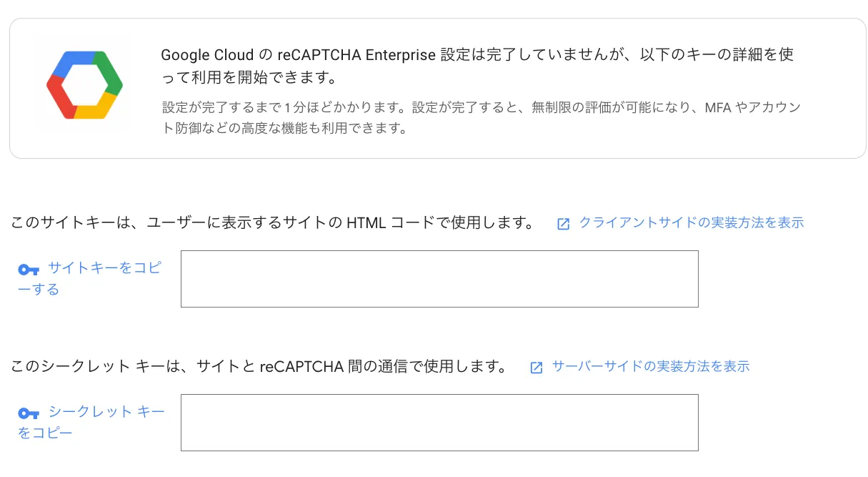Open サーバーサイドの実装方法を表示 link
The image size is (868, 477).
(x=651, y=366)
